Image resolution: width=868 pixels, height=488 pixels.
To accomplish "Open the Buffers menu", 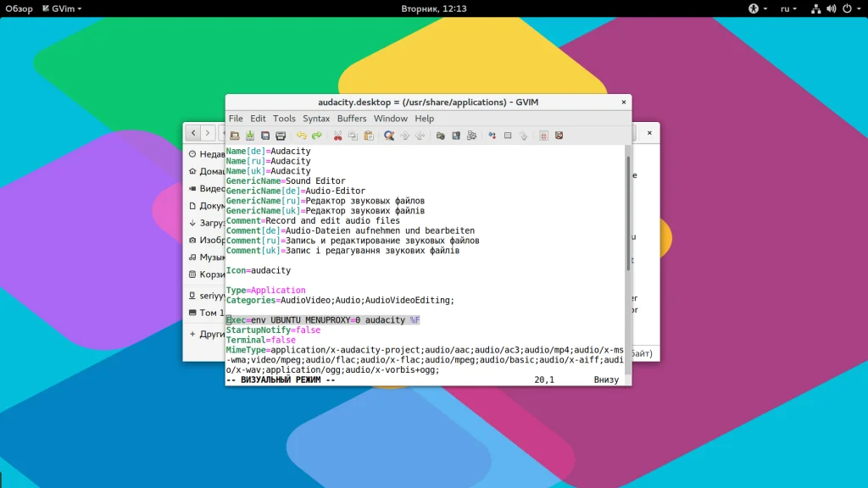I will point(352,119).
